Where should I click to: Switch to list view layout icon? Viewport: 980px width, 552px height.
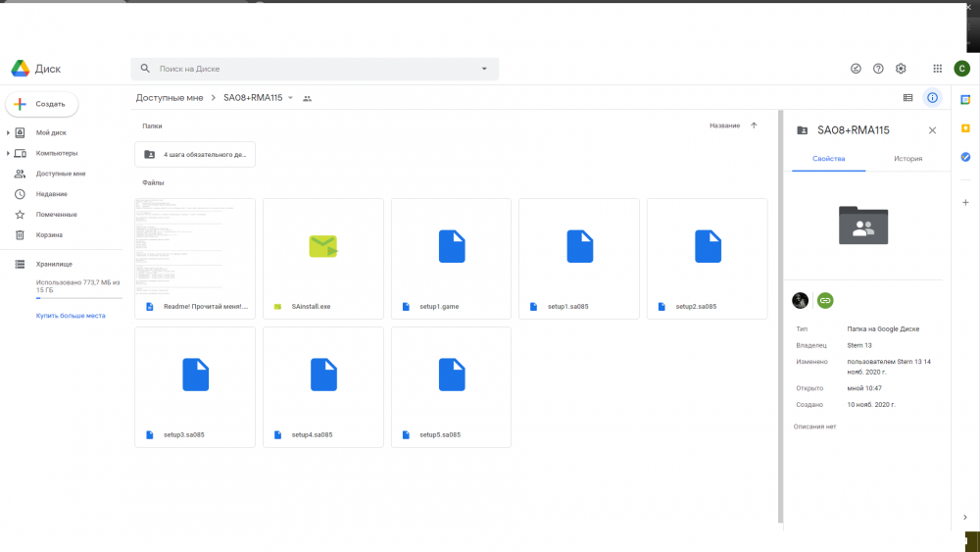907,98
